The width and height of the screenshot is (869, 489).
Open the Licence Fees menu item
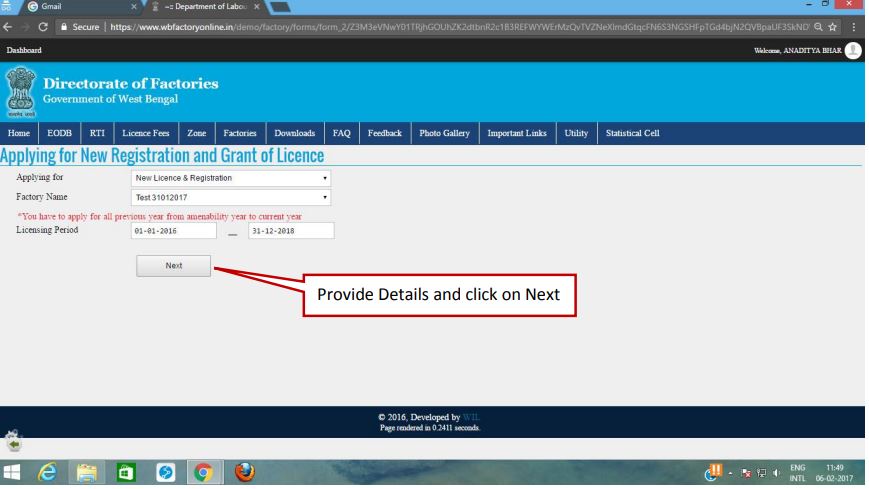[x=146, y=134]
